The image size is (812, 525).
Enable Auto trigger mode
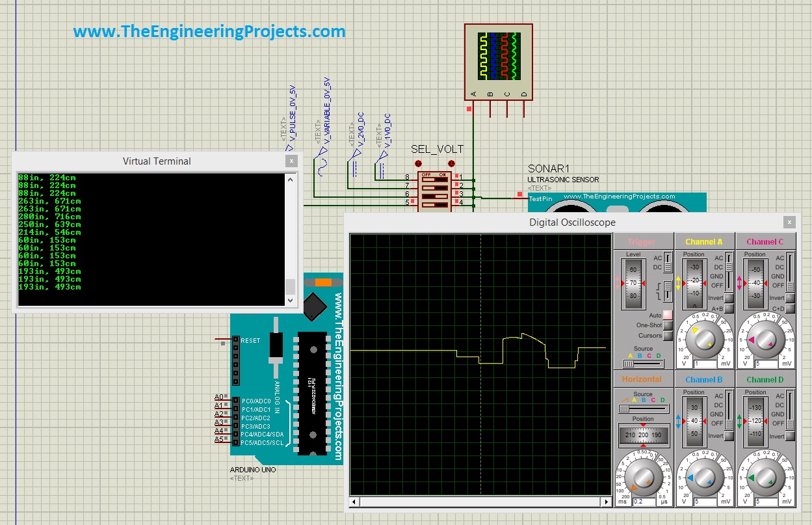click(667, 316)
